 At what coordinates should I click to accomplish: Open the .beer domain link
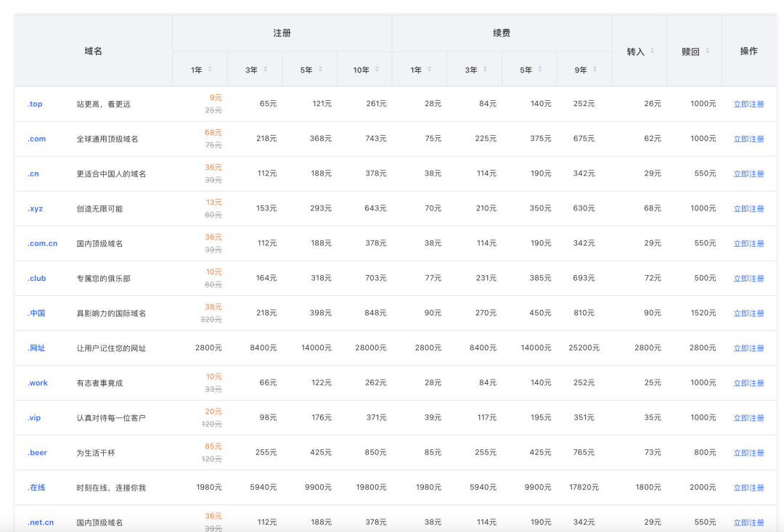[x=37, y=452]
